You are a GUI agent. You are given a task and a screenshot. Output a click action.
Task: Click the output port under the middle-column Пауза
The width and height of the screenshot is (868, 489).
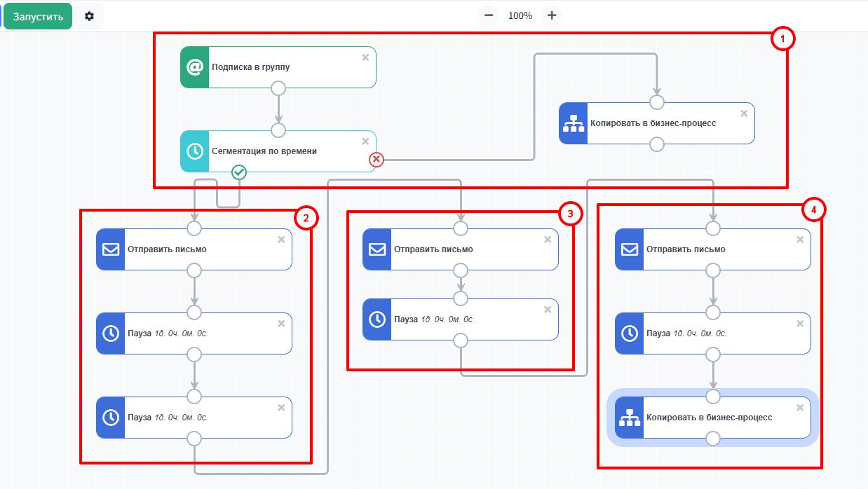point(461,340)
